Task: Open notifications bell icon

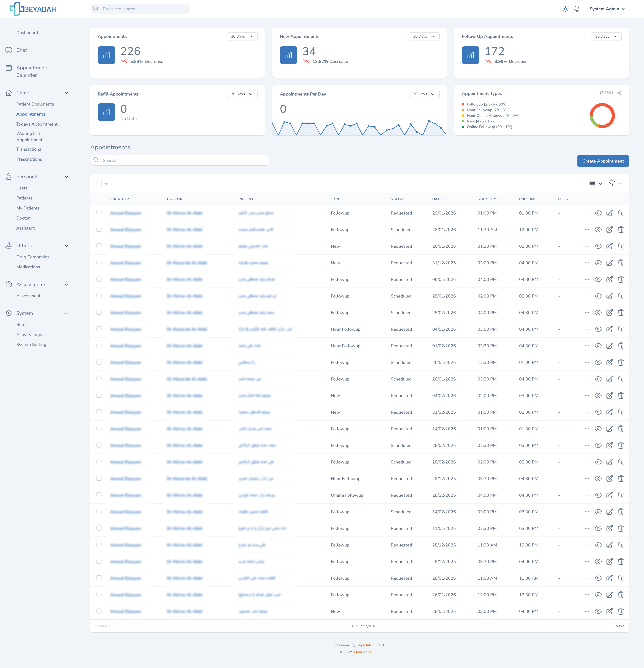Action: (576, 9)
